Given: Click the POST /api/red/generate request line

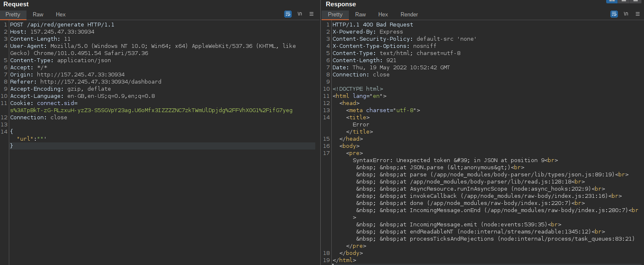Looking at the screenshot, I should 62,25.
